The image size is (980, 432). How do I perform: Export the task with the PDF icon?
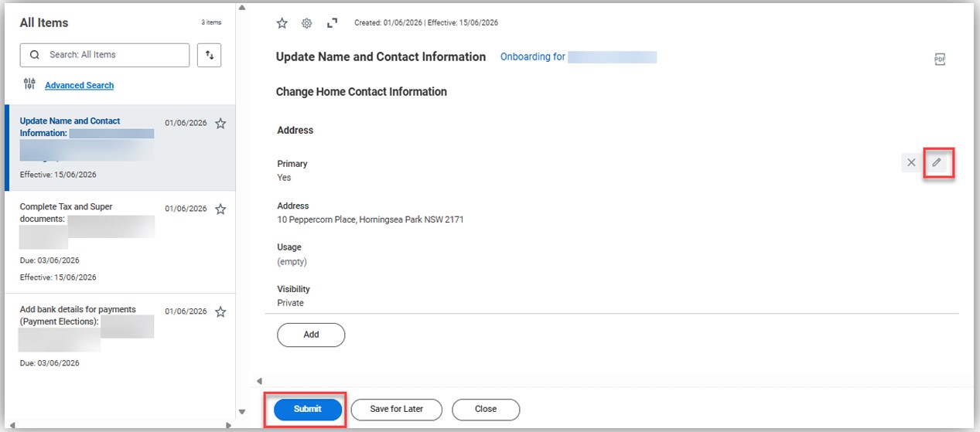[x=940, y=60]
